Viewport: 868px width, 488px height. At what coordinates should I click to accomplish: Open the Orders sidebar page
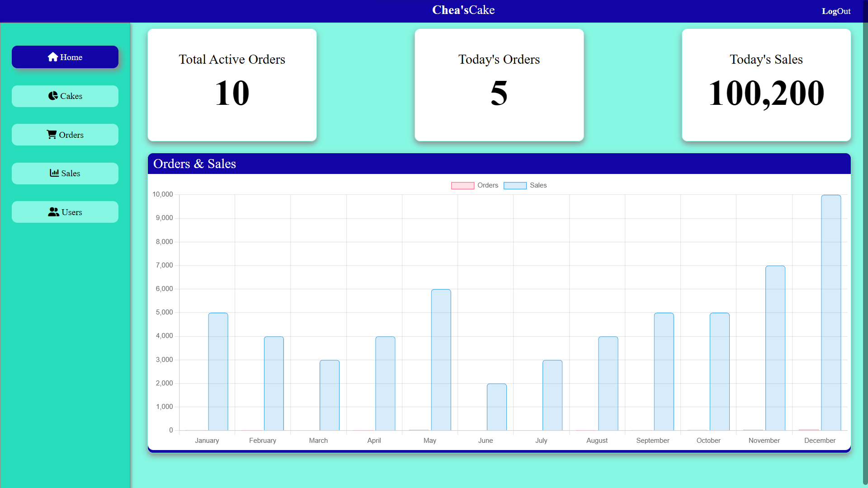click(x=65, y=135)
